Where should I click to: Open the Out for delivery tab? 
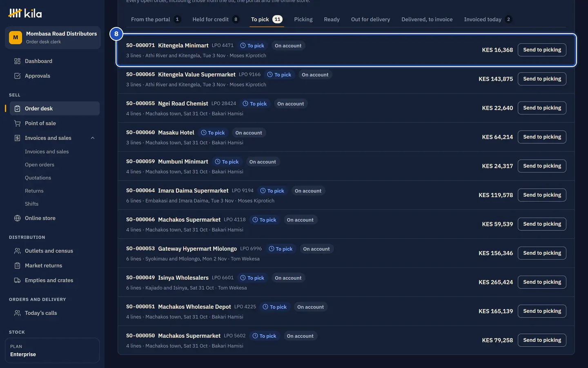(370, 19)
